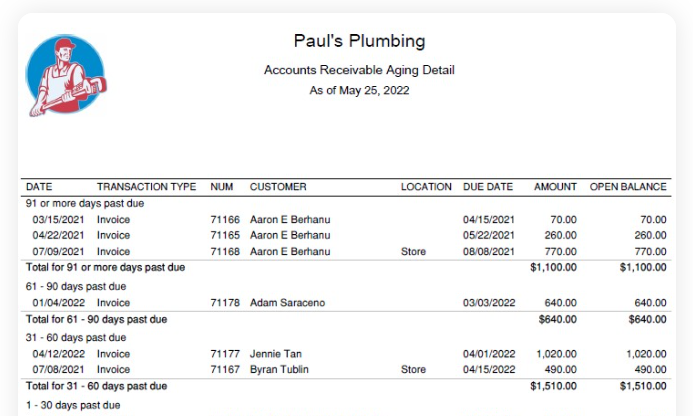Click Store location on invoice 71168 row
The image size is (693, 416).
click(413, 252)
